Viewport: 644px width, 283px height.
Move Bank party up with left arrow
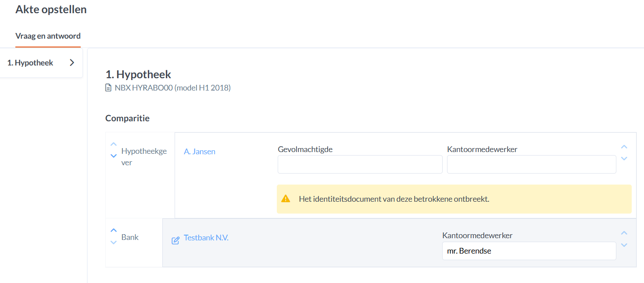click(114, 230)
